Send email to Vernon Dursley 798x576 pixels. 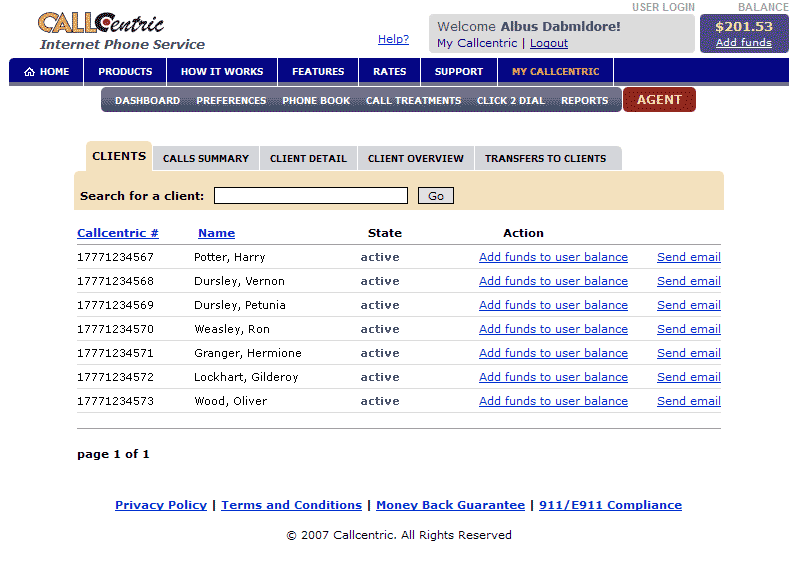point(689,281)
